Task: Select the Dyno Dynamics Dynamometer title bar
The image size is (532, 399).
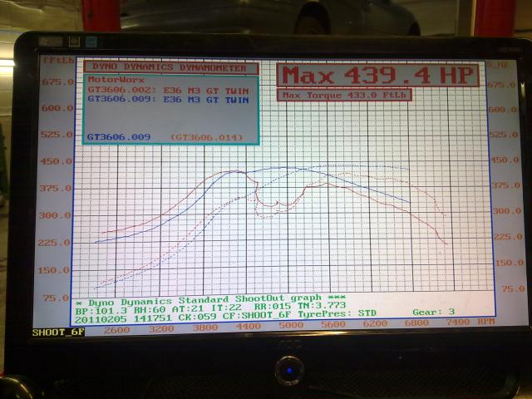Action: click(170, 67)
